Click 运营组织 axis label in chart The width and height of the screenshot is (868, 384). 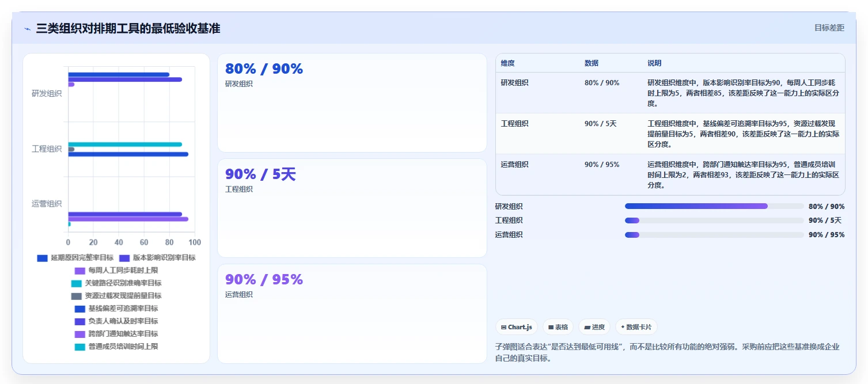click(47, 204)
